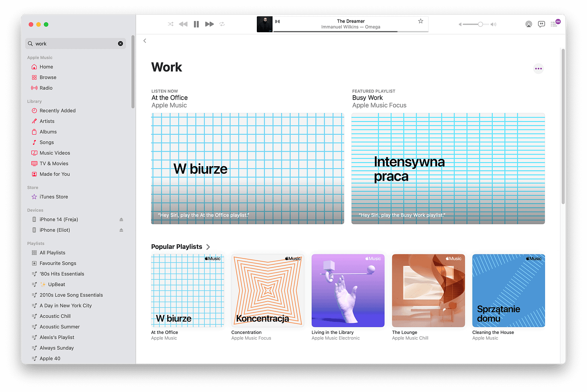
Task: Open the large W biurze featured artwork
Action: (248, 169)
